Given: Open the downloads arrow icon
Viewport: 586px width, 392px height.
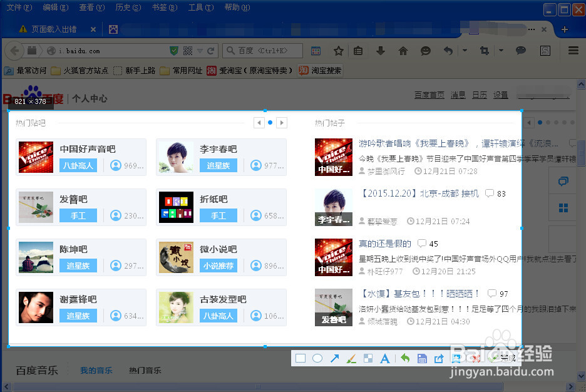Looking at the screenshot, I should click(x=381, y=51).
